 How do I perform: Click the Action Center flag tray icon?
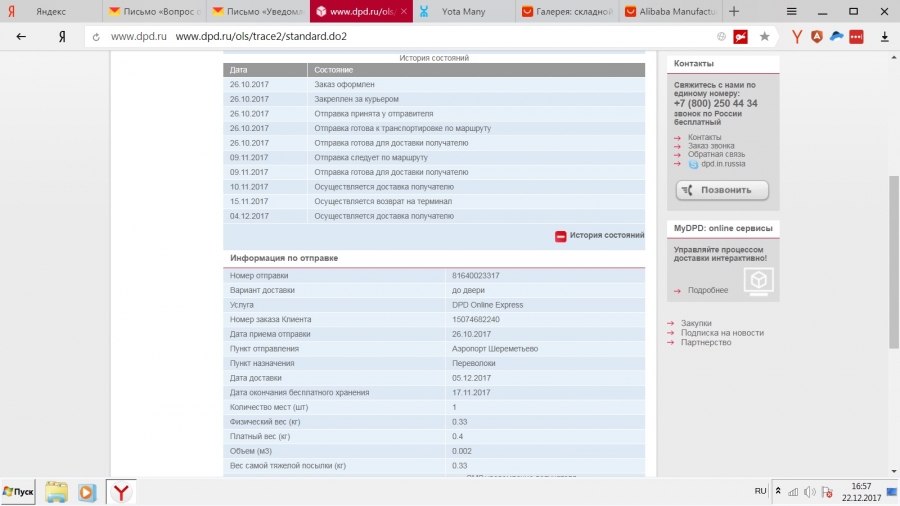[x=827, y=492]
